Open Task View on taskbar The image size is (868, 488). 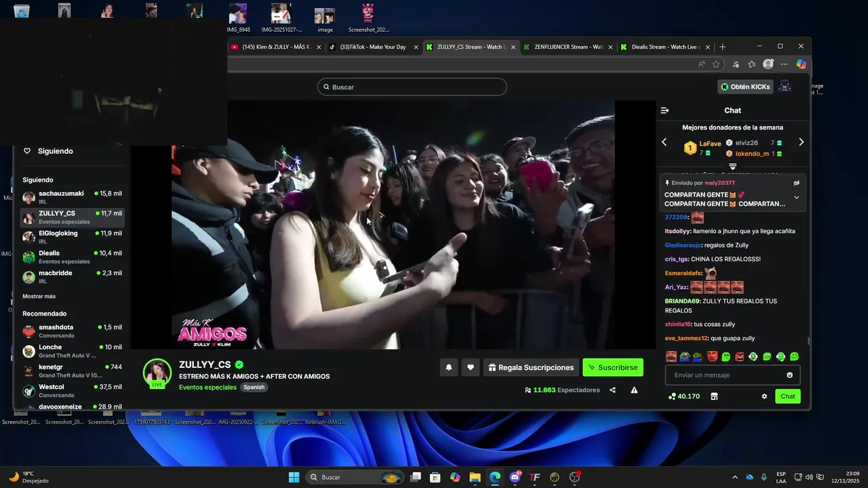(x=416, y=477)
